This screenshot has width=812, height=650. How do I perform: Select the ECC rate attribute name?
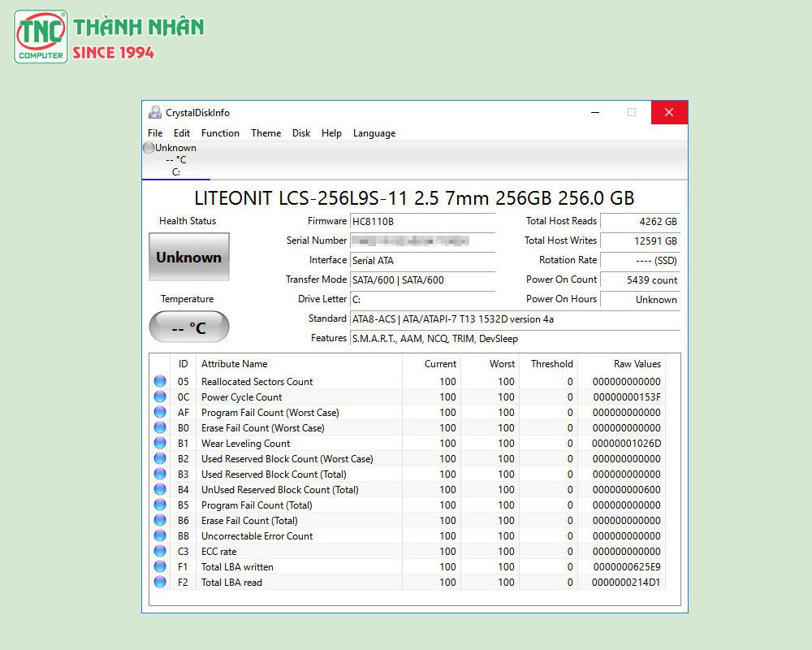click(218, 552)
